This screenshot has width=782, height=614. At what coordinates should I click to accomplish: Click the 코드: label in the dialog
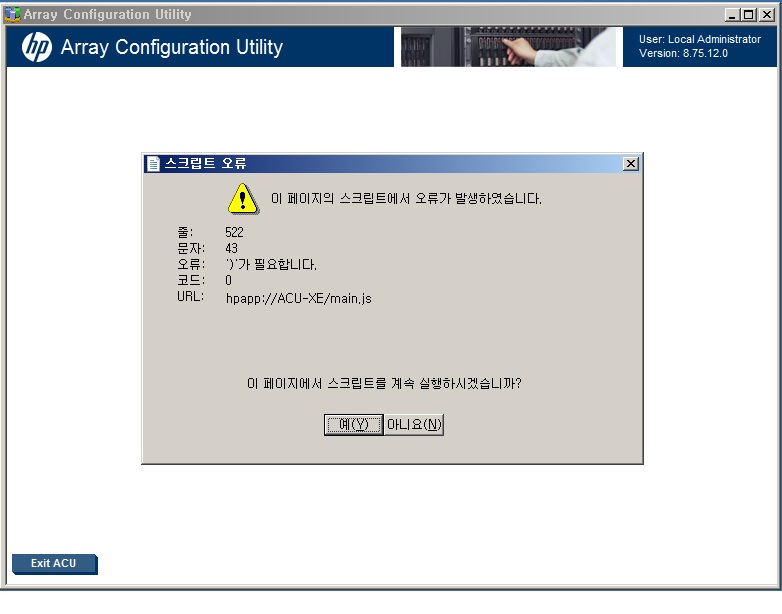(x=191, y=280)
